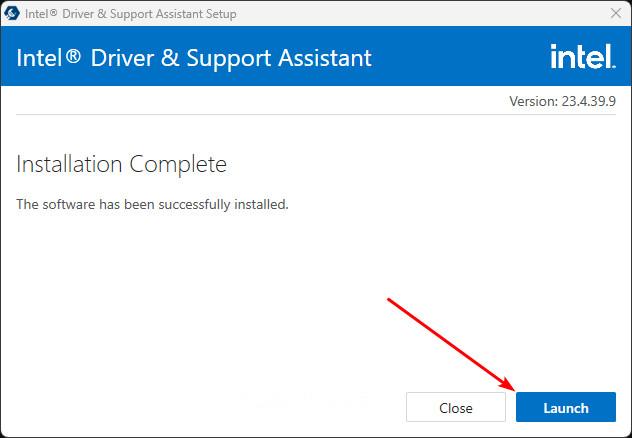Image resolution: width=632 pixels, height=438 pixels.
Task: Click the 'Driver & Support Assistant Setup' title bar text
Action: (x=149, y=14)
